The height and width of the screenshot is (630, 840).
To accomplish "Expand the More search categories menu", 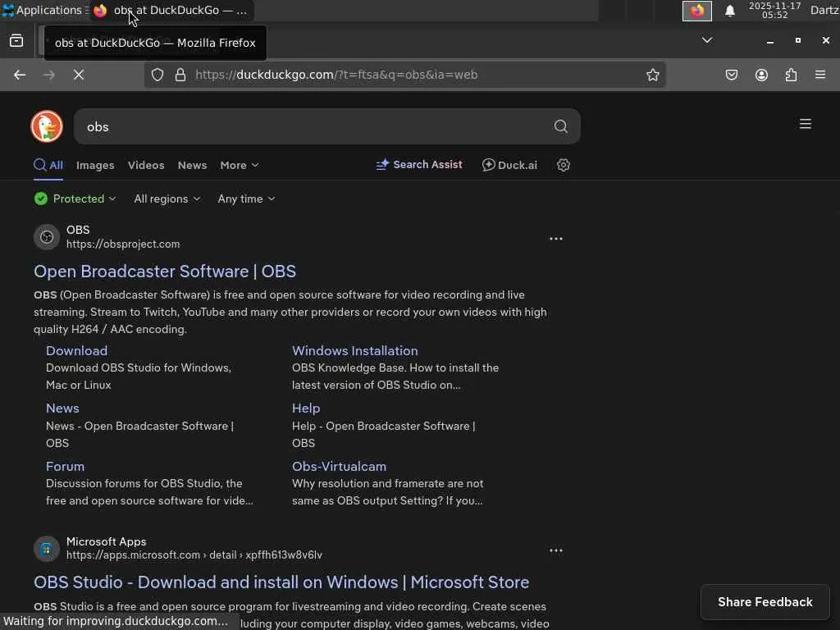I will click(x=239, y=165).
